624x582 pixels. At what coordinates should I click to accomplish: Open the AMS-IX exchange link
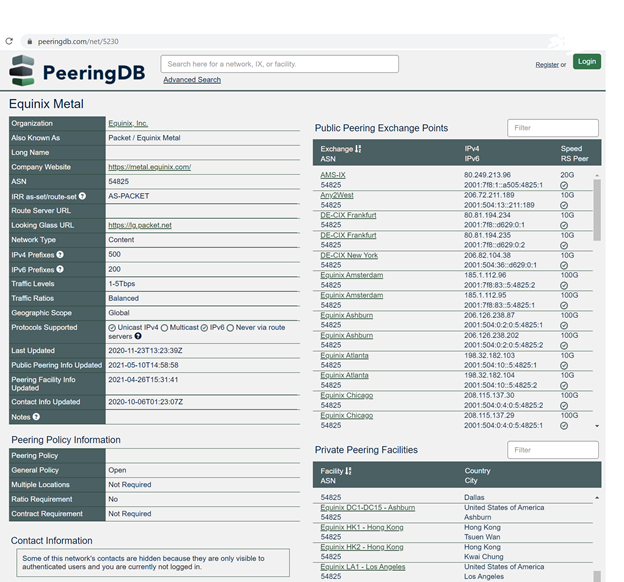tap(333, 175)
